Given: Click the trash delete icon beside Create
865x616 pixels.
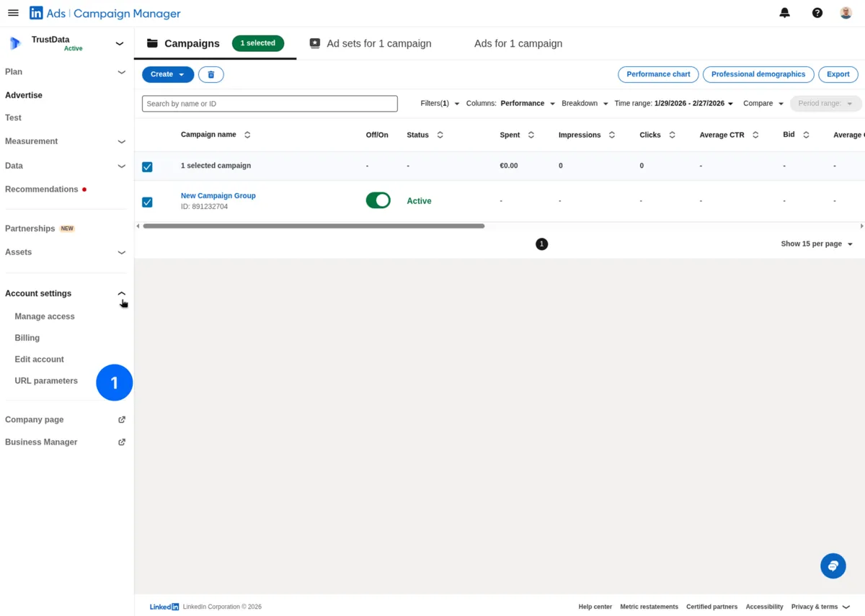Looking at the screenshot, I should [210, 74].
